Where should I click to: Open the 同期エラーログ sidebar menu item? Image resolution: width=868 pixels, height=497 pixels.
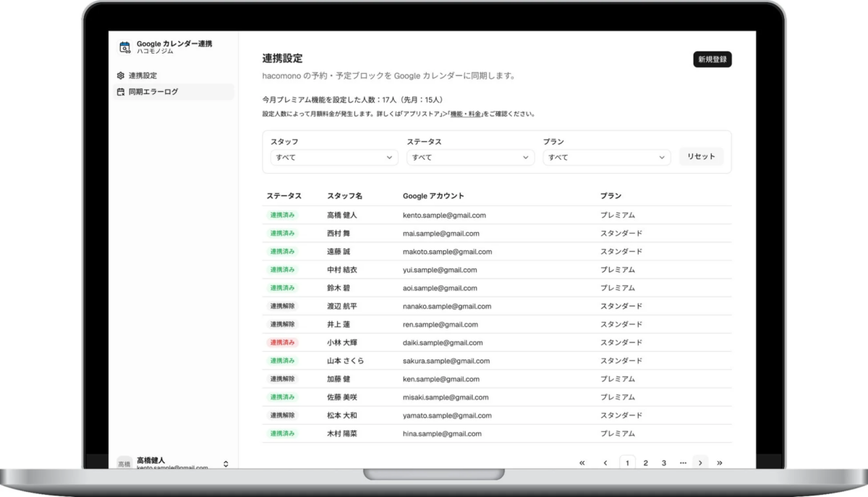pyautogui.click(x=175, y=92)
